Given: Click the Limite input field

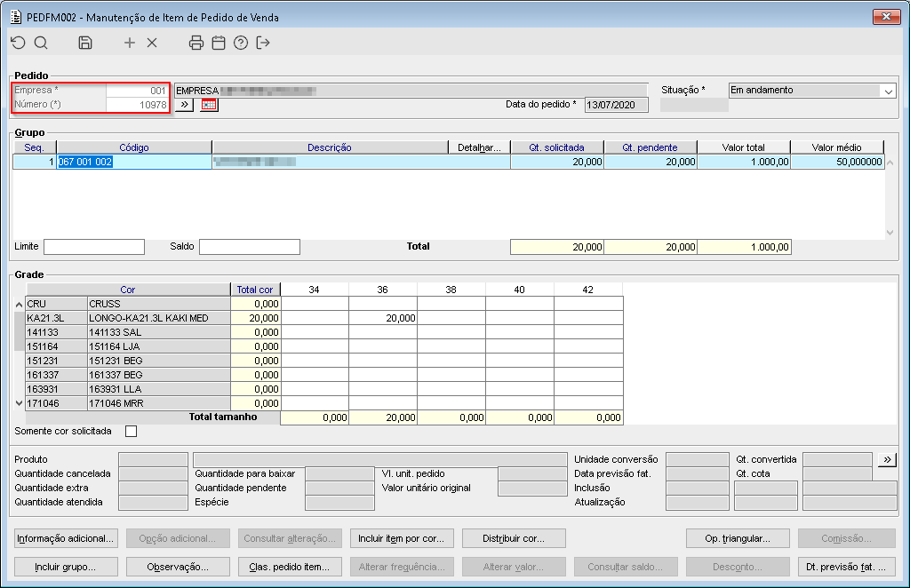Looking at the screenshot, I should [x=93, y=247].
